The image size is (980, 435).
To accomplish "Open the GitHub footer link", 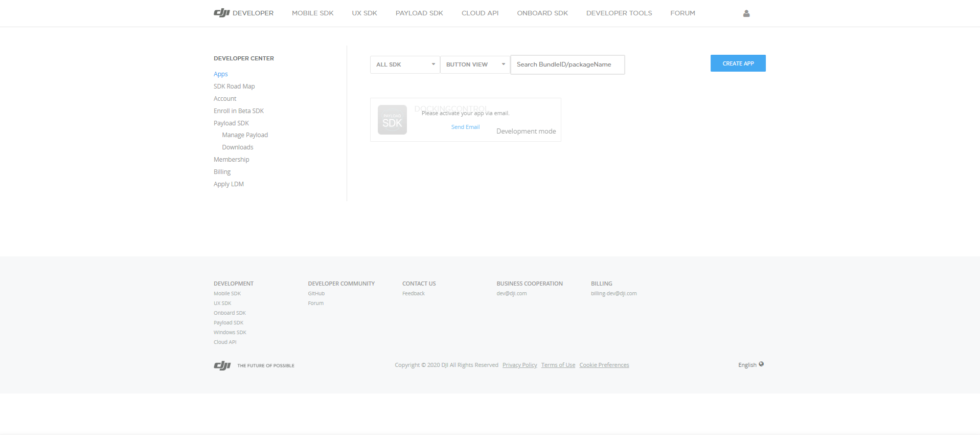I will (x=316, y=294).
